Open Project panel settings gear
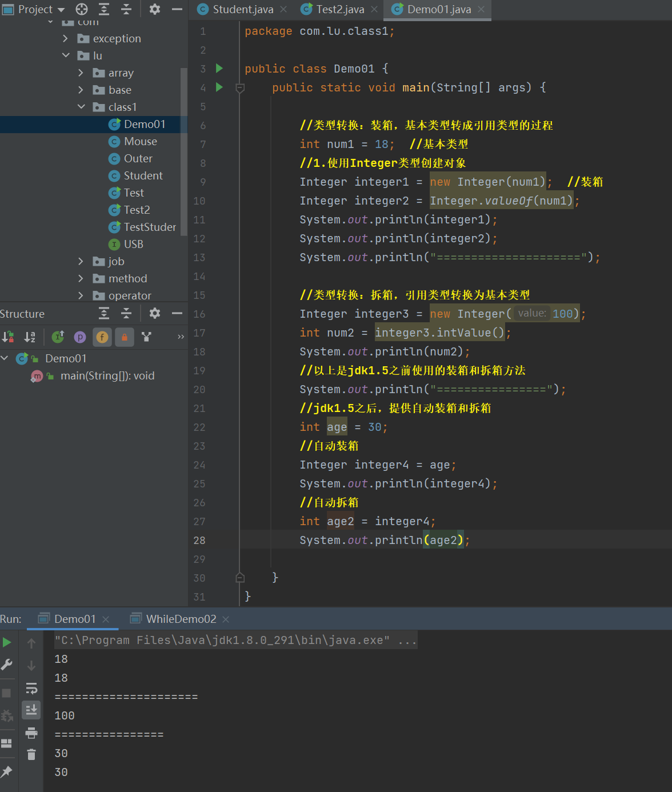Image resolution: width=672 pixels, height=792 pixels. tap(155, 9)
